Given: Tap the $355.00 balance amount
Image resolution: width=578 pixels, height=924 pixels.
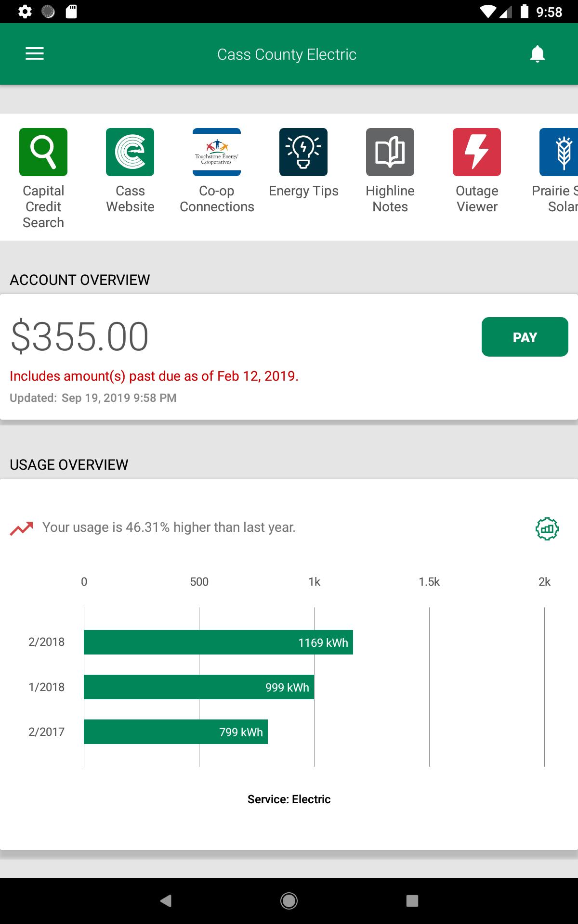Looking at the screenshot, I should [79, 336].
